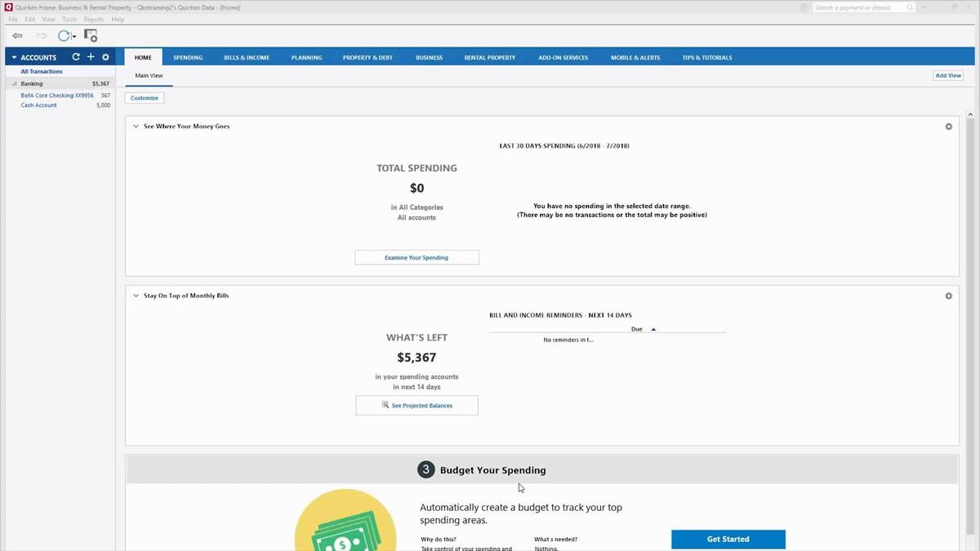Collapse the See Where Your Money Goes section
980x551 pixels.
136,127
